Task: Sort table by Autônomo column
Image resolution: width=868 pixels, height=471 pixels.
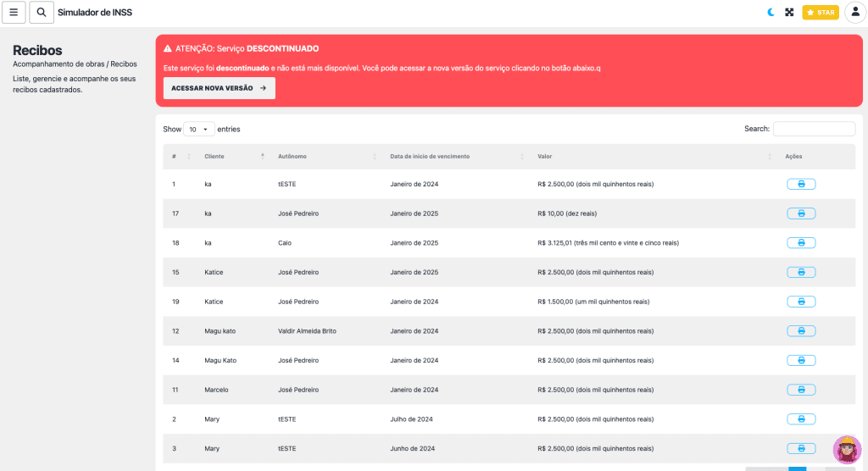Action: [x=292, y=157]
